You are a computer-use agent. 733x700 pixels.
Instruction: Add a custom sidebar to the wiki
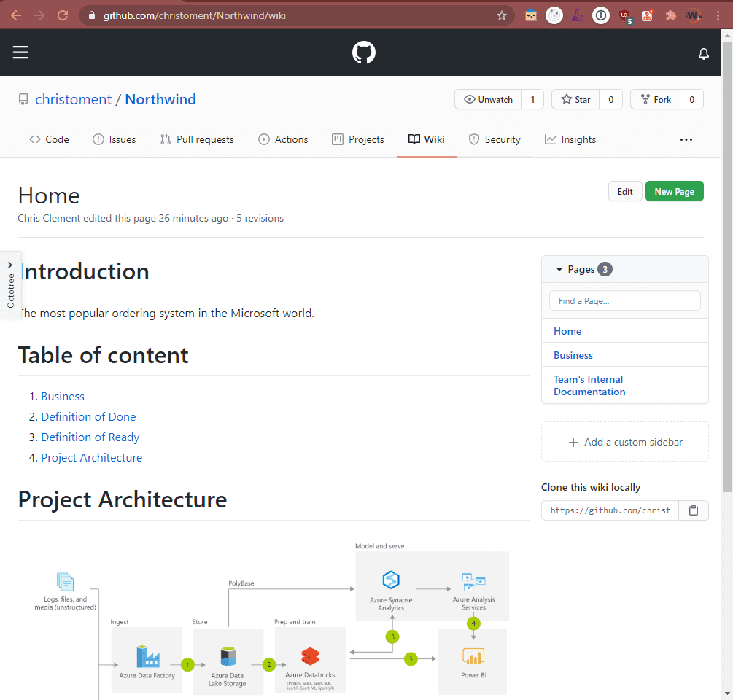pos(625,442)
